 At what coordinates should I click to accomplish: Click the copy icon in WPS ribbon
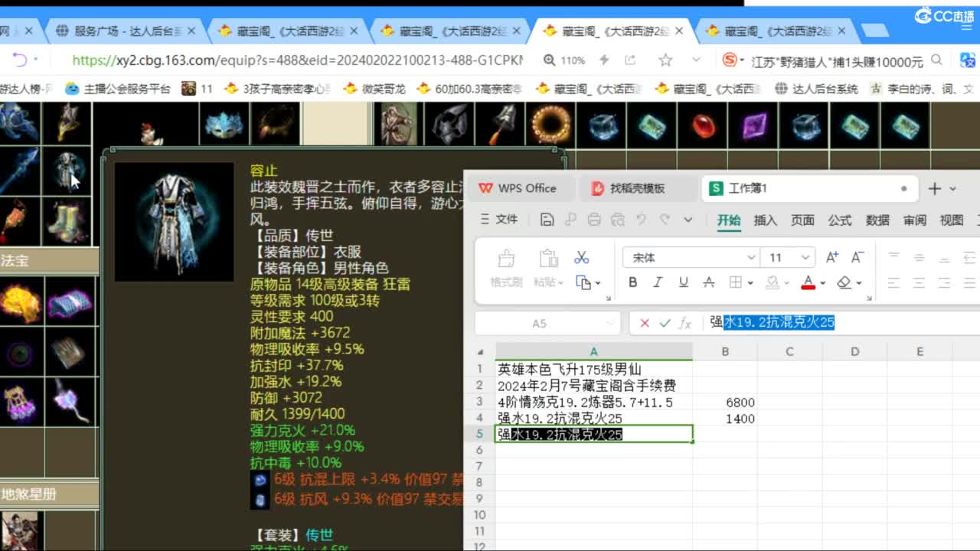(x=583, y=282)
